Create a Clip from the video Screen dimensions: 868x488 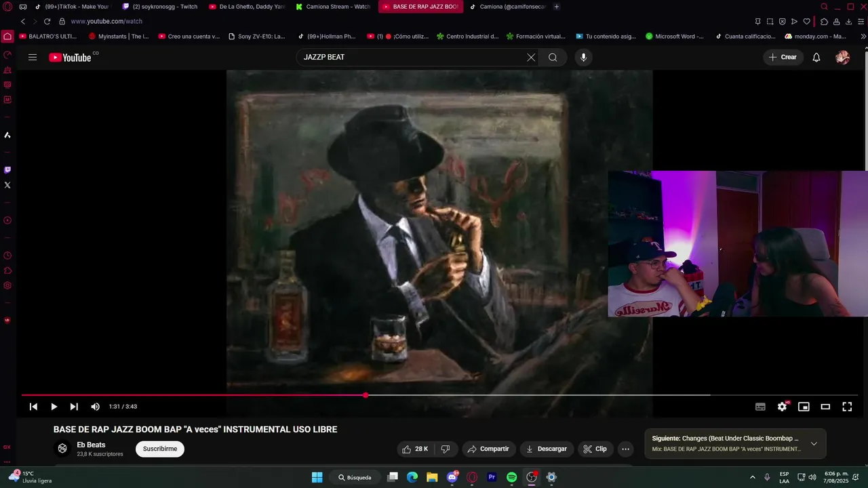tap(595, 449)
